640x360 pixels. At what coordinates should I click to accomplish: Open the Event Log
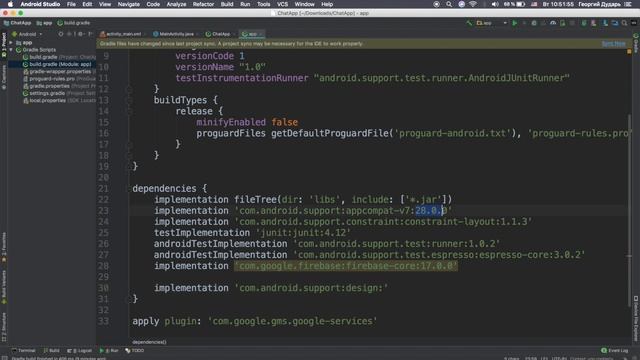[615, 351]
